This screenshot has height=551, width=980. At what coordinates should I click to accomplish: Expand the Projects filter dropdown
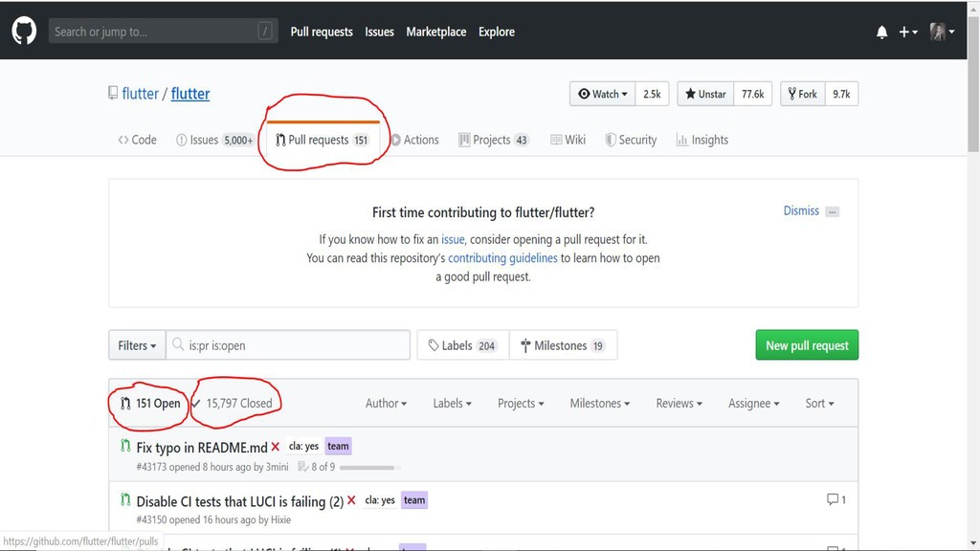[521, 404]
